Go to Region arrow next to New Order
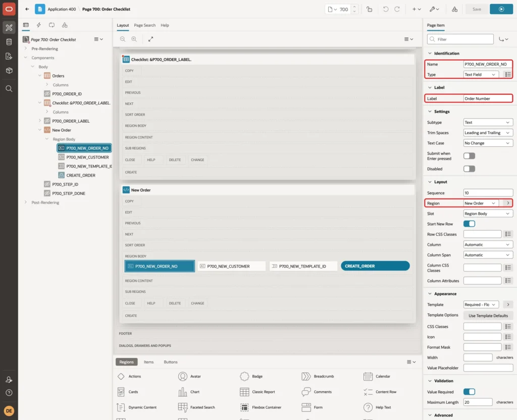The image size is (517, 420). point(508,203)
